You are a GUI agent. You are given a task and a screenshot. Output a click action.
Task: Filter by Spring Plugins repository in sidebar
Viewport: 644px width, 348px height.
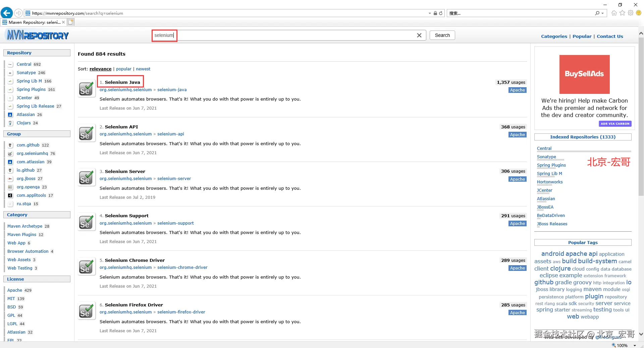click(x=31, y=90)
